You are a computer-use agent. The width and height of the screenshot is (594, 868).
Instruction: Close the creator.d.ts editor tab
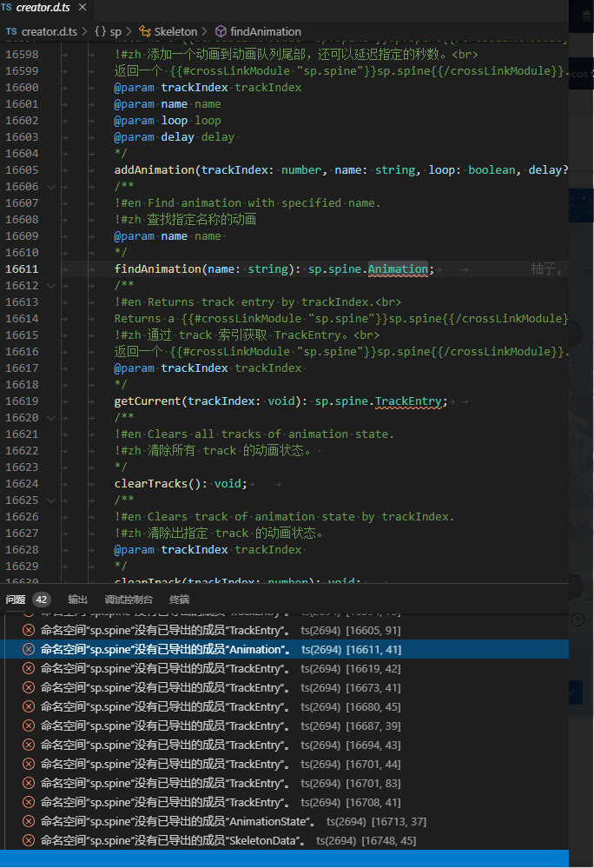tap(82, 8)
